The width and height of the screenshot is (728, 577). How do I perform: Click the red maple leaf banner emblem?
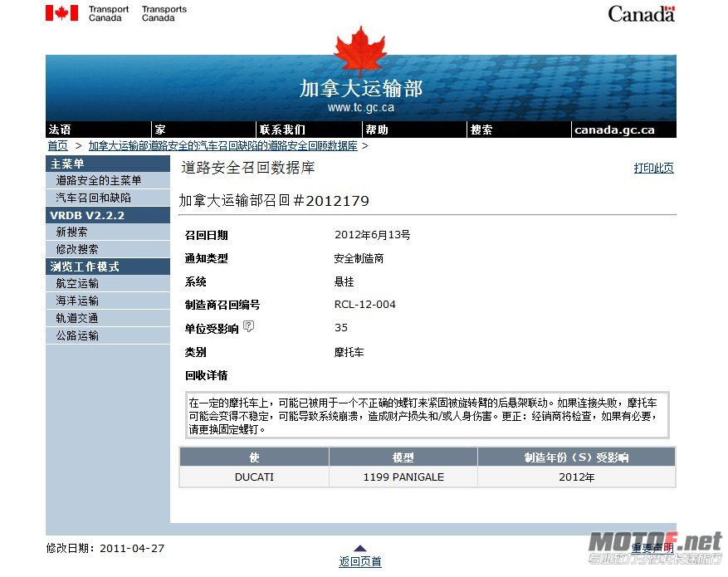360,48
